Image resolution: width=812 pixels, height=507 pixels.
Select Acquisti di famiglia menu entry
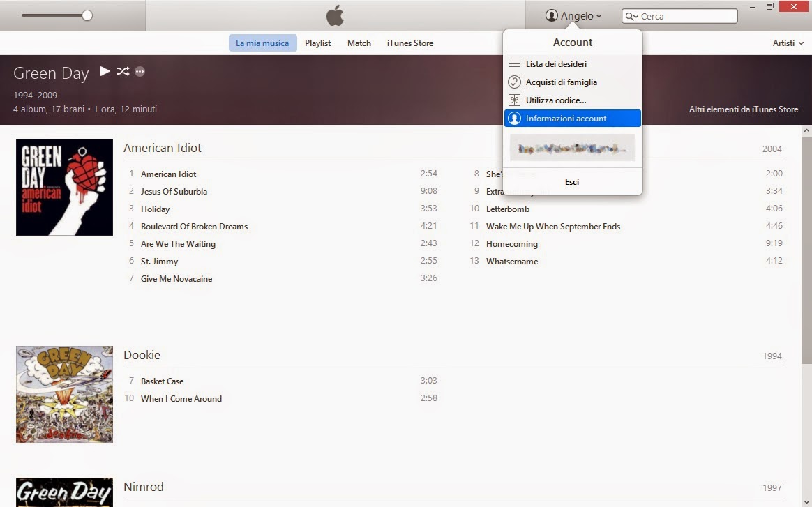(572, 82)
